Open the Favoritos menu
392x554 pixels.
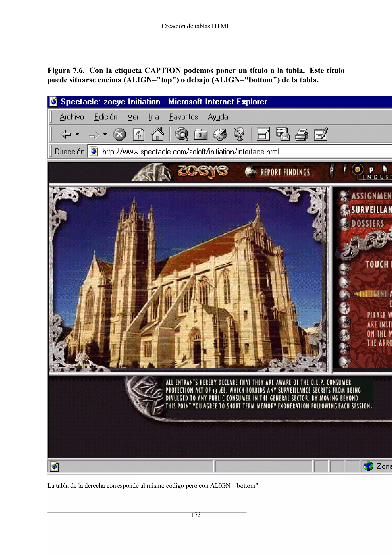click(x=183, y=117)
